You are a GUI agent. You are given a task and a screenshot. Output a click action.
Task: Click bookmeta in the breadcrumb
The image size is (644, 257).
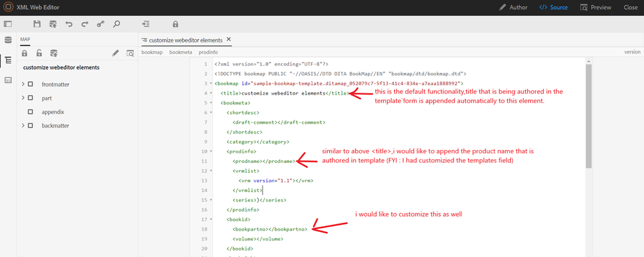181,52
